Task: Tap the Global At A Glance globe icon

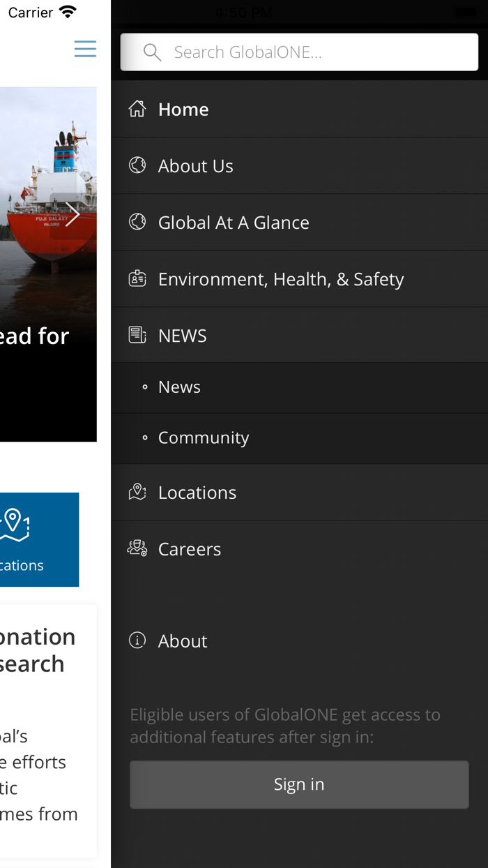Action: (x=137, y=221)
